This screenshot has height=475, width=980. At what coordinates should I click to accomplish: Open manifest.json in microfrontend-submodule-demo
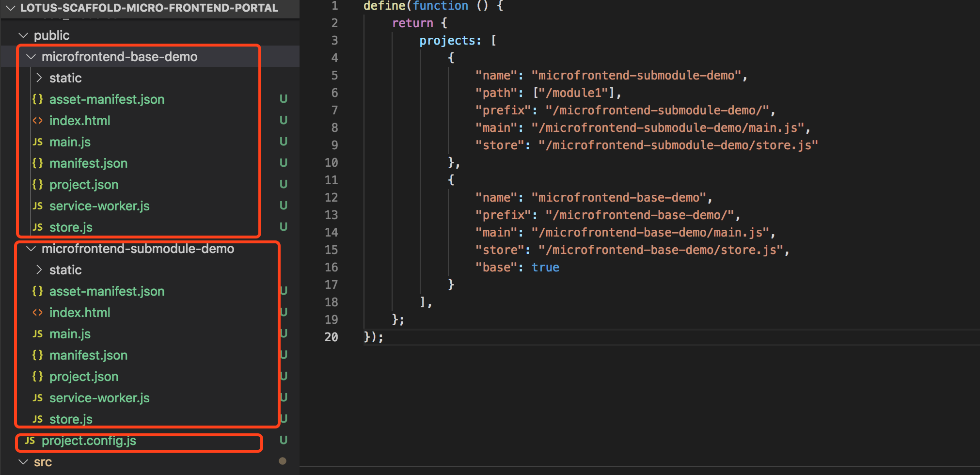click(x=89, y=355)
